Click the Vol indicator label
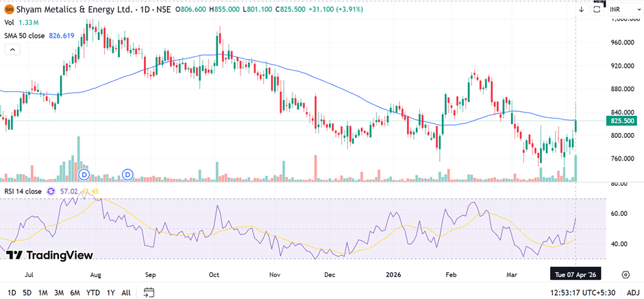The width and height of the screenshot is (644, 299). tap(9, 23)
